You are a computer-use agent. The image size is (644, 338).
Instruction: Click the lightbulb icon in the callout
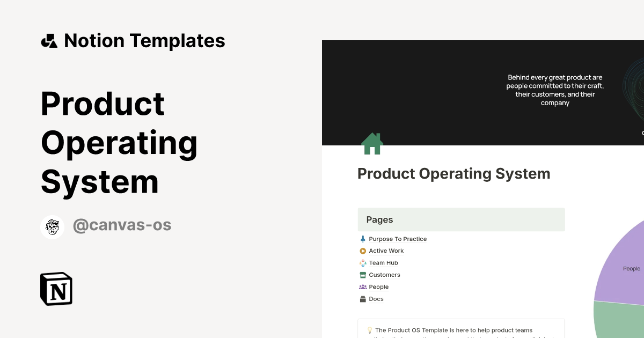point(369,330)
